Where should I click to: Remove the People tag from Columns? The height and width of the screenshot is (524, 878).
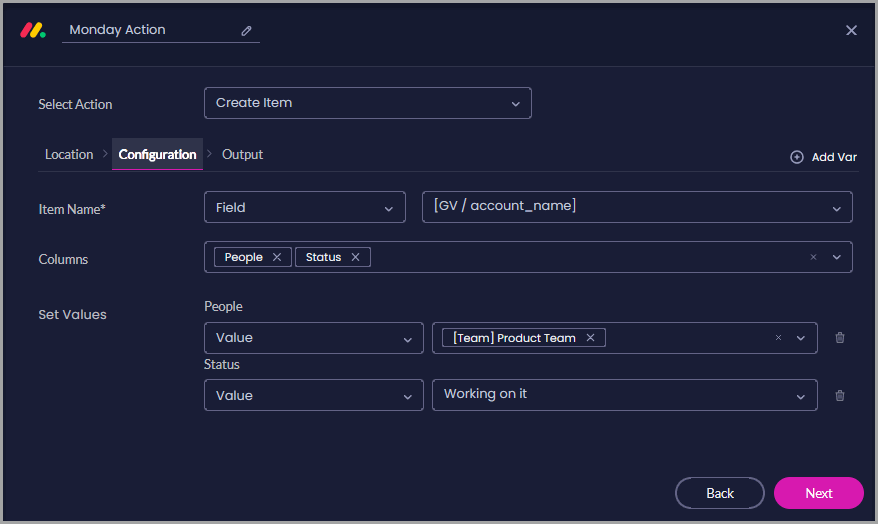(x=277, y=257)
